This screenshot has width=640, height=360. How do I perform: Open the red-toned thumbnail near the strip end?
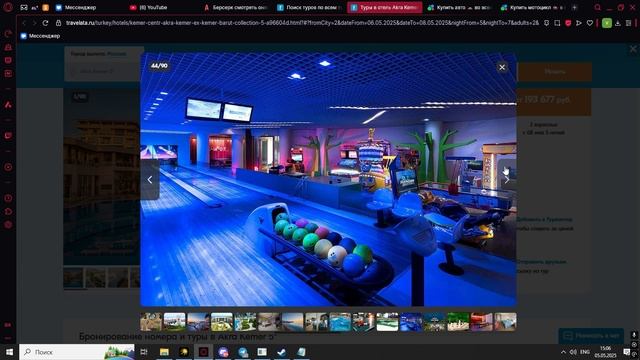(482, 322)
